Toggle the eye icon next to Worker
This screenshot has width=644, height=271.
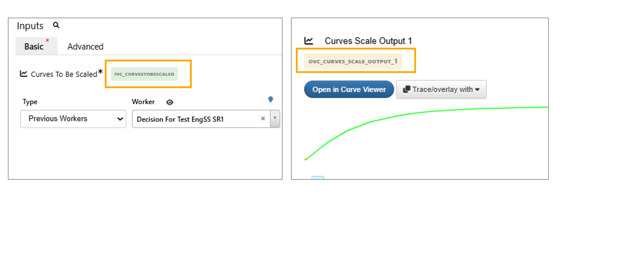pos(170,102)
